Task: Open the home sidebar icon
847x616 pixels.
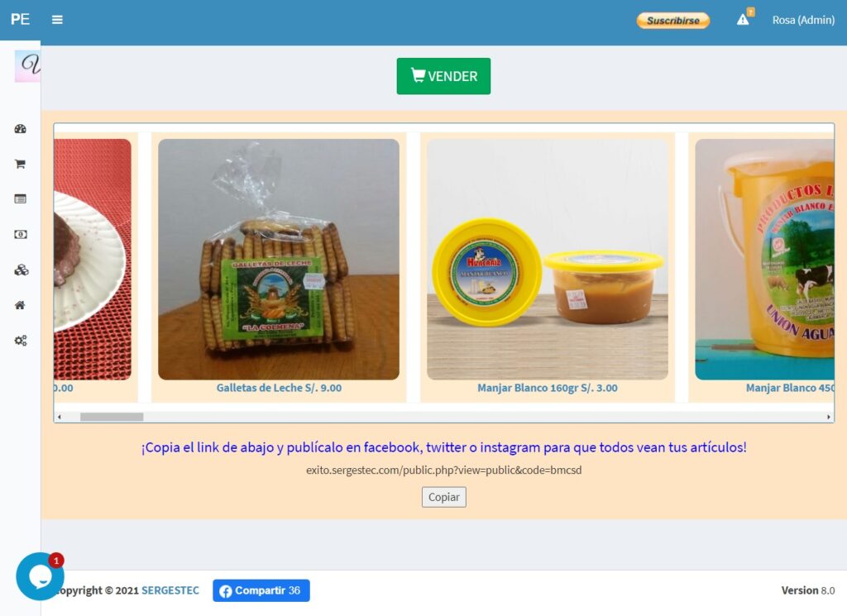Action: [x=20, y=305]
